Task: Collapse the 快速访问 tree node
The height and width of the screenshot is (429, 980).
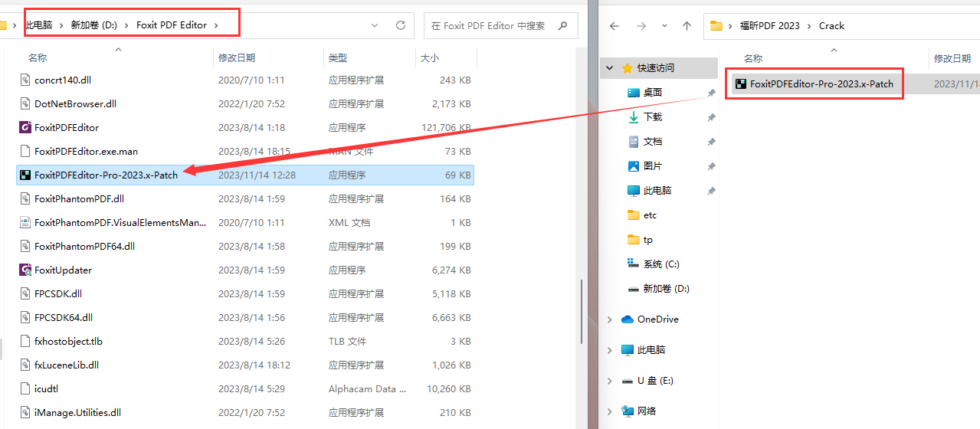Action: (610, 67)
